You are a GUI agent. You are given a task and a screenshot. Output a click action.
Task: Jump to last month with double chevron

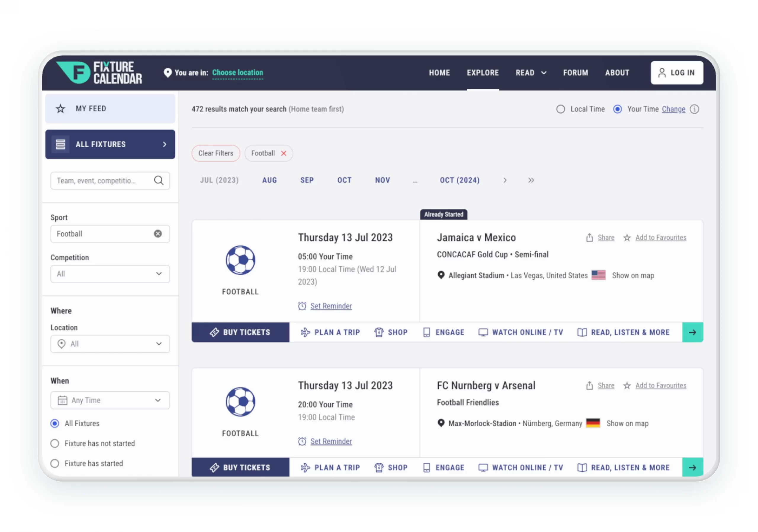pyautogui.click(x=531, y=180)
